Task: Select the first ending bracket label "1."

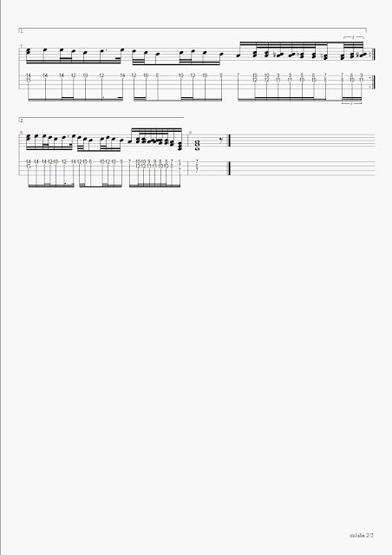Action: [x=22, y=31]
